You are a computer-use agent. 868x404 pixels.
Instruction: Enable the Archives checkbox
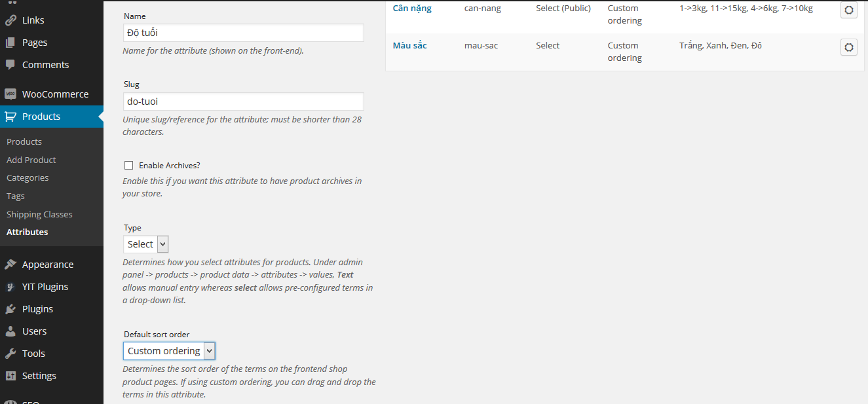[128, 166]
